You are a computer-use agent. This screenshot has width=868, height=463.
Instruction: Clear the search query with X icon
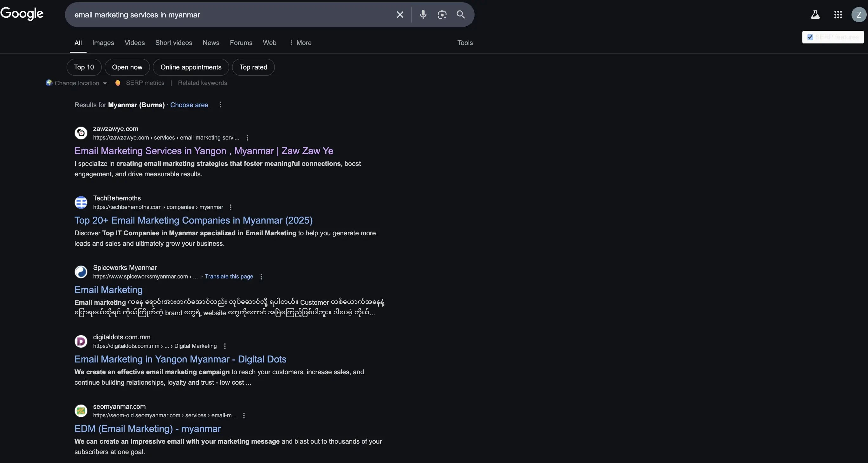(x=400, y=15)
